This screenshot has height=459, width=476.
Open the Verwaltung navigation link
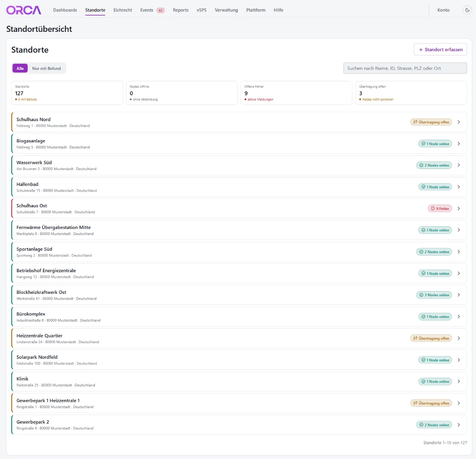[226, 10]
